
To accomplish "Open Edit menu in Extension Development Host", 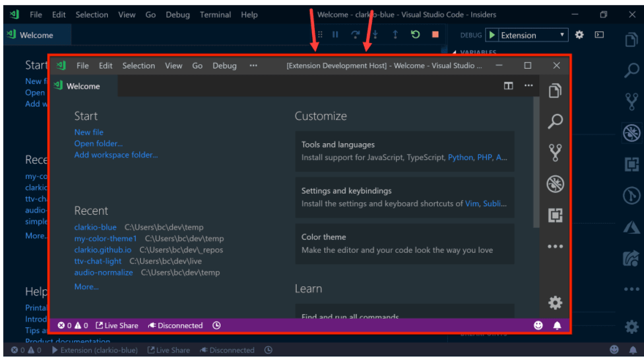I will point(105,66).
